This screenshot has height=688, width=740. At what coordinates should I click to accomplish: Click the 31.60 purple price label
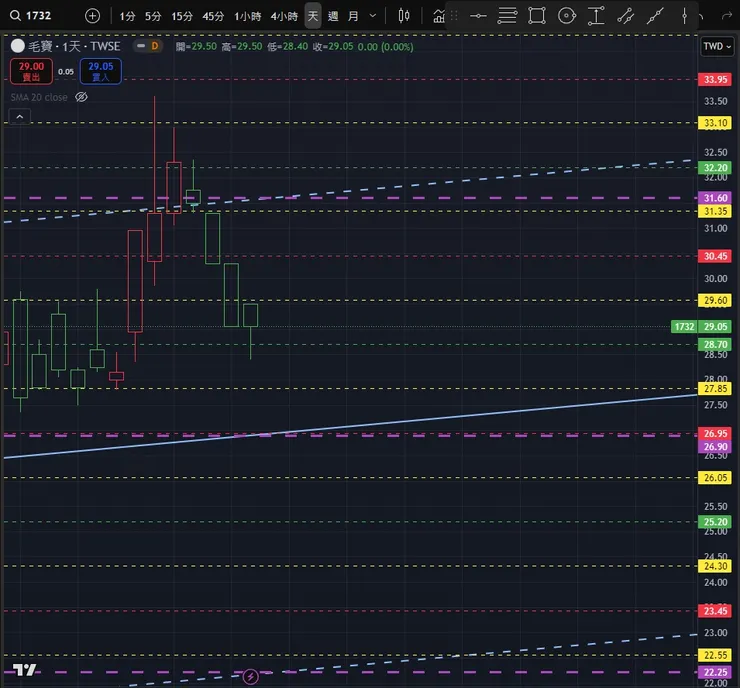pos(715,198)
